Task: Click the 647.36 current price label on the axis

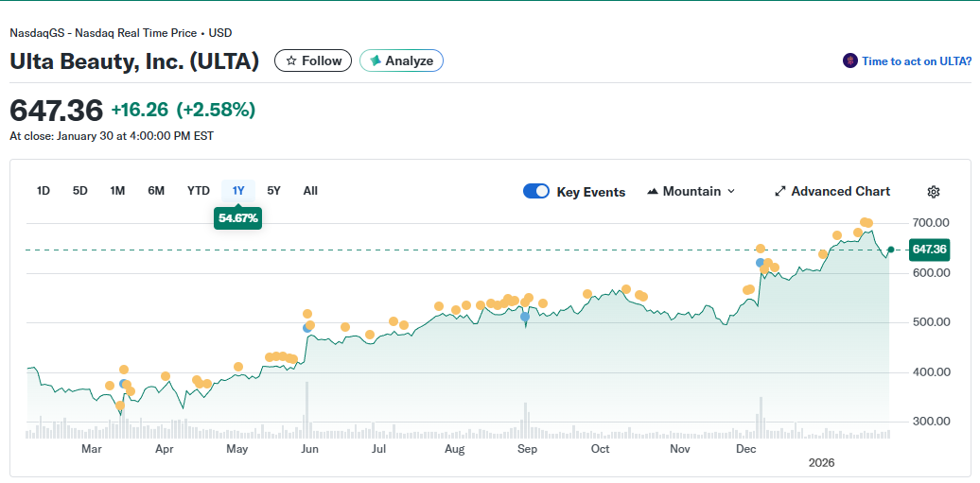Action: (x=929, y=250)
